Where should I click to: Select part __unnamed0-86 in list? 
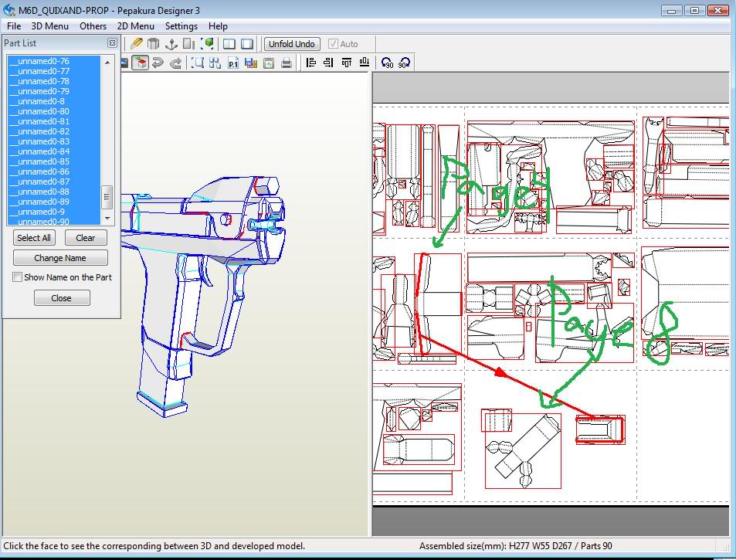tap(54, 171)
